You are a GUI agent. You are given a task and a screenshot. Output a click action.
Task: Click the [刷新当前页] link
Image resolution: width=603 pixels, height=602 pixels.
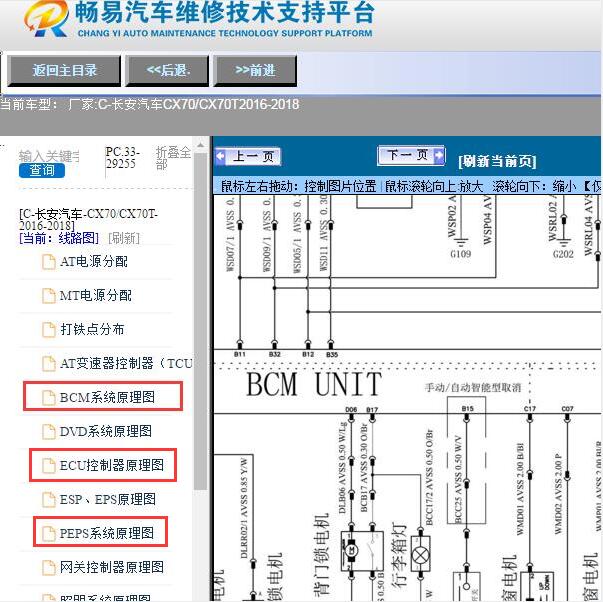click(x=497, y=161)
